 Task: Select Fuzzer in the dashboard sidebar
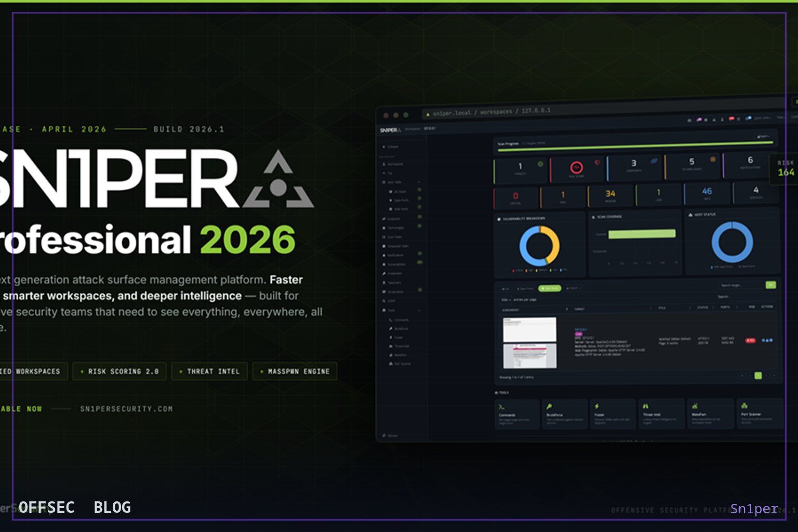[x=396, y=338]
